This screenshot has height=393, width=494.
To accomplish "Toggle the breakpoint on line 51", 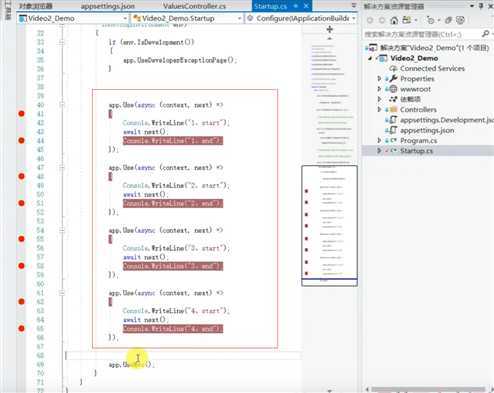I will point(21,203).
